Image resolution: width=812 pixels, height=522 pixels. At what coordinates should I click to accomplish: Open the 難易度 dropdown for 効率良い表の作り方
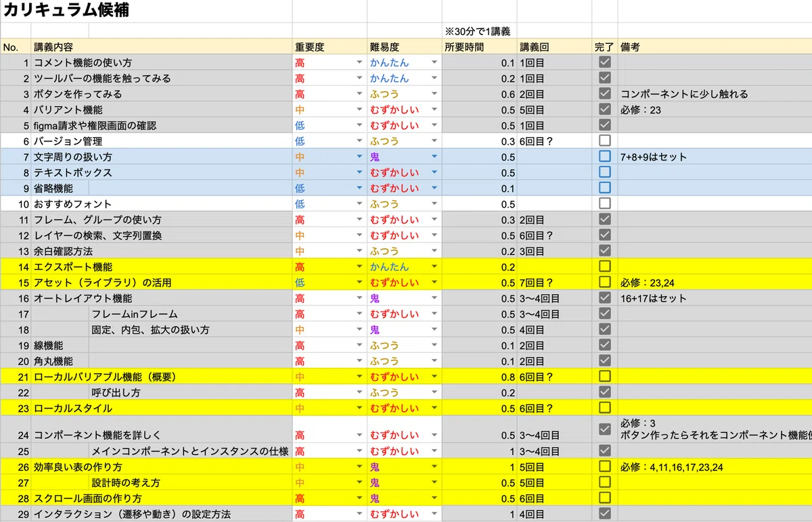[x=434, y=467]
